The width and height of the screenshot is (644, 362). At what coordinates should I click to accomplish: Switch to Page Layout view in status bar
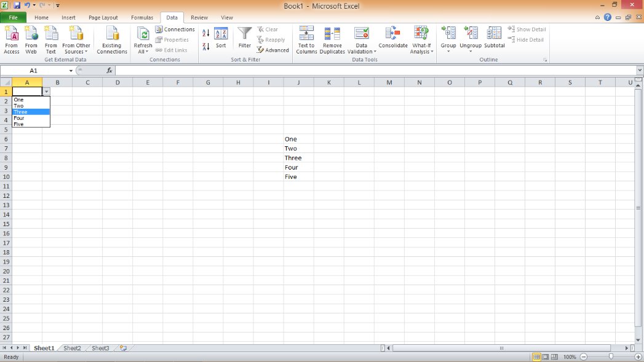[546, 356]
